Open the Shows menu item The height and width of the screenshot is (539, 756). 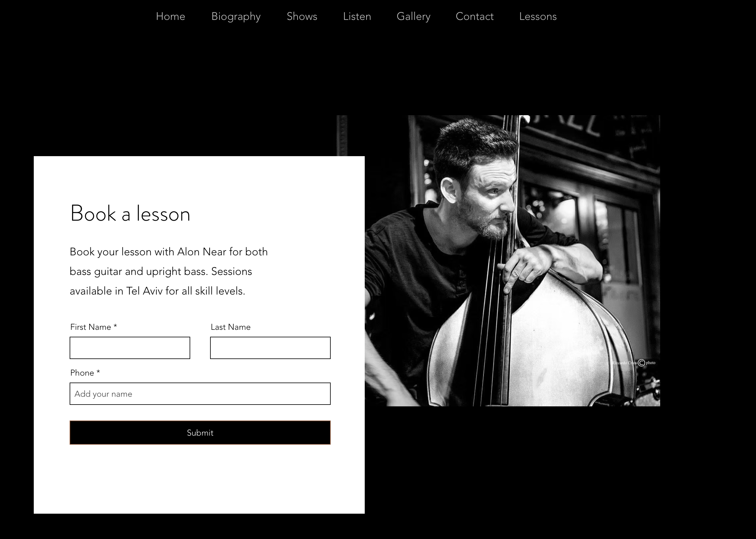click(302, 16)
